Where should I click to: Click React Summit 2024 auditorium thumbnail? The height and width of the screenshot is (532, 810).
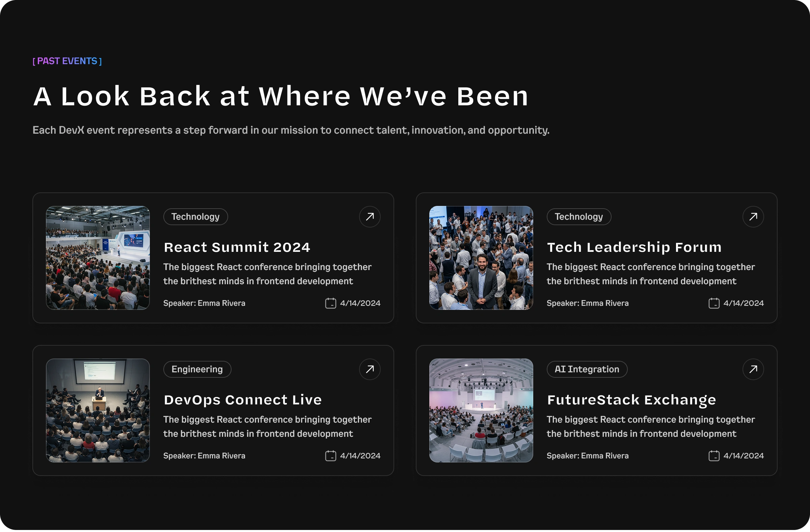[x=98, y=258]
